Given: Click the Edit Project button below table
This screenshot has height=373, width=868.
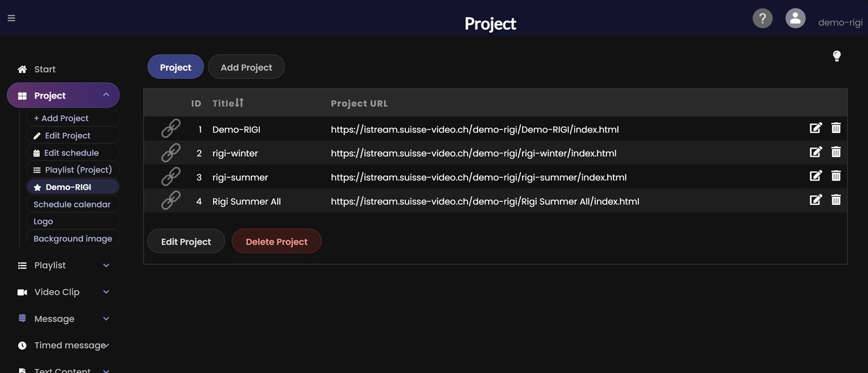Looking at the screenshot, I should (x=186, y=241).
